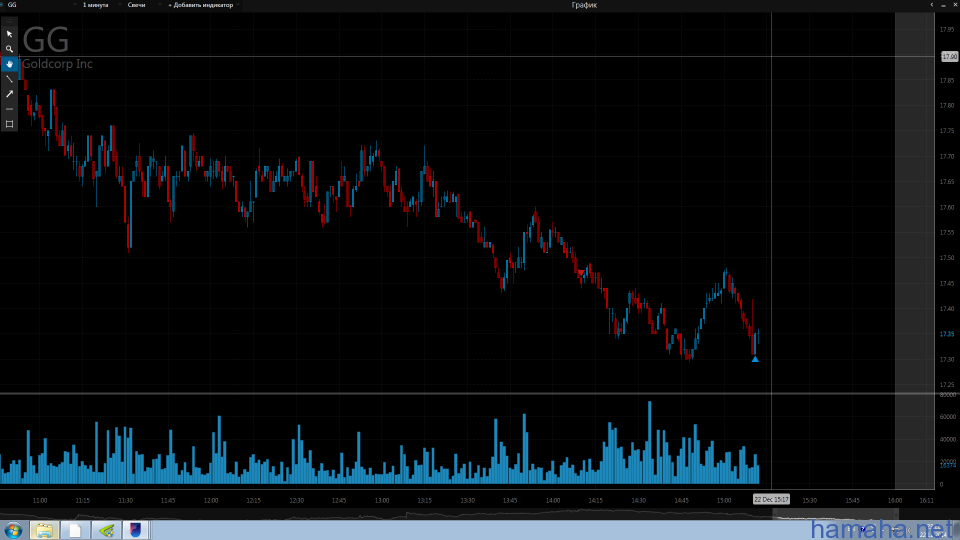Click the 17.90 price label on axis
This screenshot has height=540, width=960.
tap(949, 56)
